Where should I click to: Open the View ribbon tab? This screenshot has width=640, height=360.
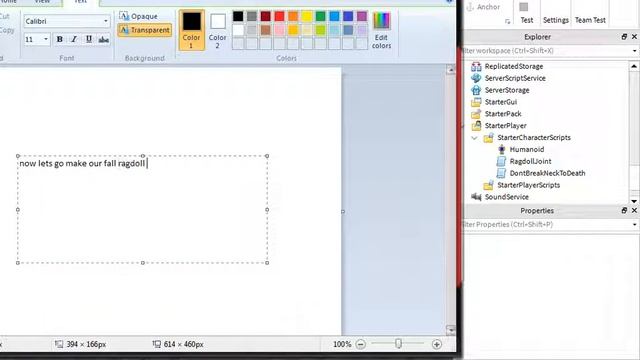pyautogui.click(x=42, y=2)
